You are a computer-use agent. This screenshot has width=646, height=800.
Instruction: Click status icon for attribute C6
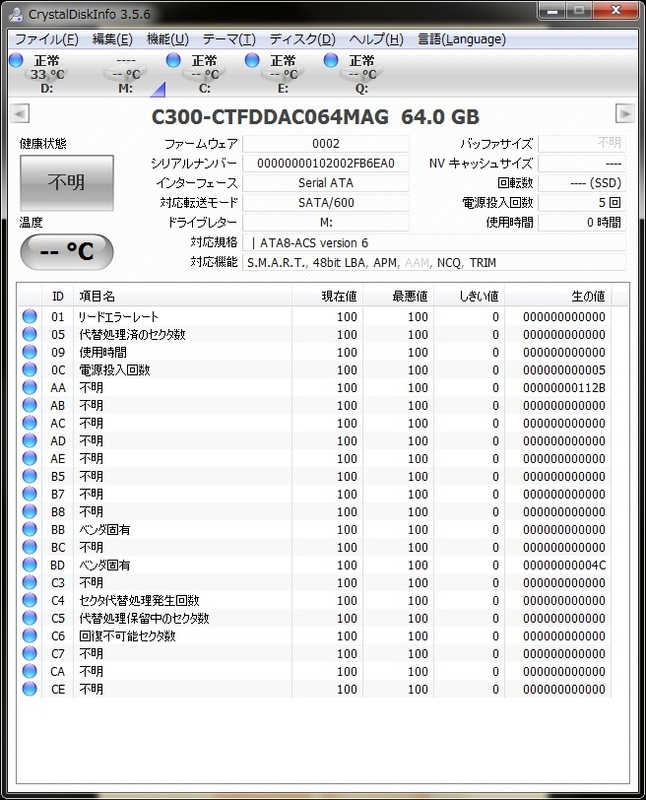(30, 636)
